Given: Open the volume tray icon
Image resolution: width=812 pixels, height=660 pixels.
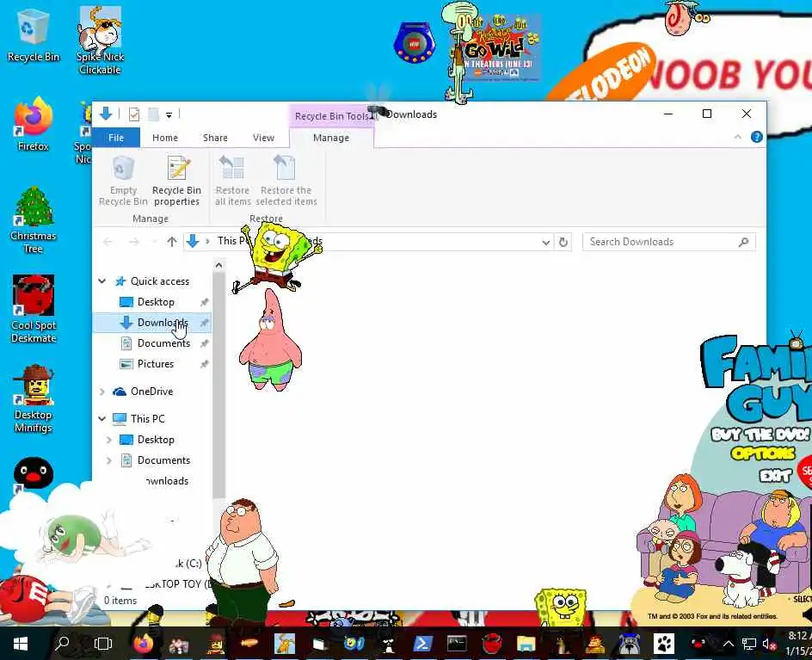Looking at the screenshot, I should [x=768, y=644].
